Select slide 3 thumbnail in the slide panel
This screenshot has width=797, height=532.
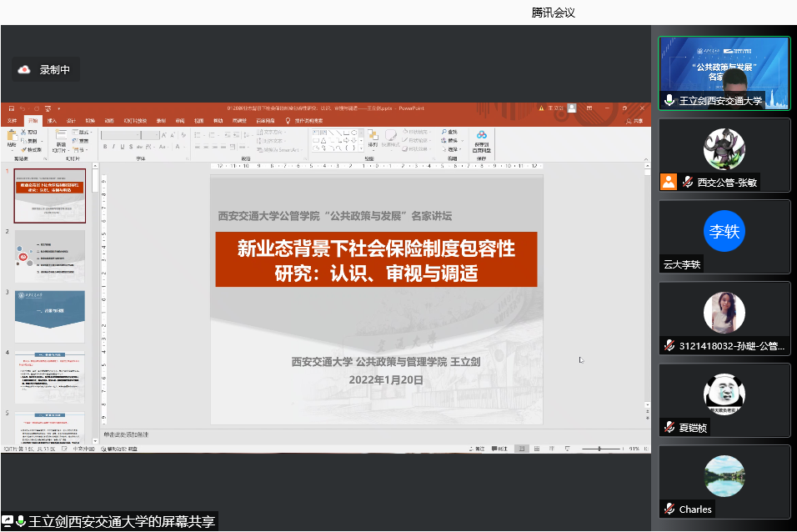click(x=49, y=316)
